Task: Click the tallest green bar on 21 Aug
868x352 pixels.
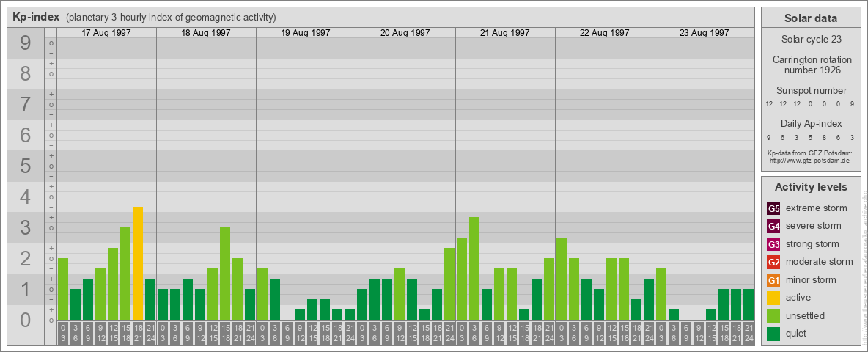Action: [474, 269]
